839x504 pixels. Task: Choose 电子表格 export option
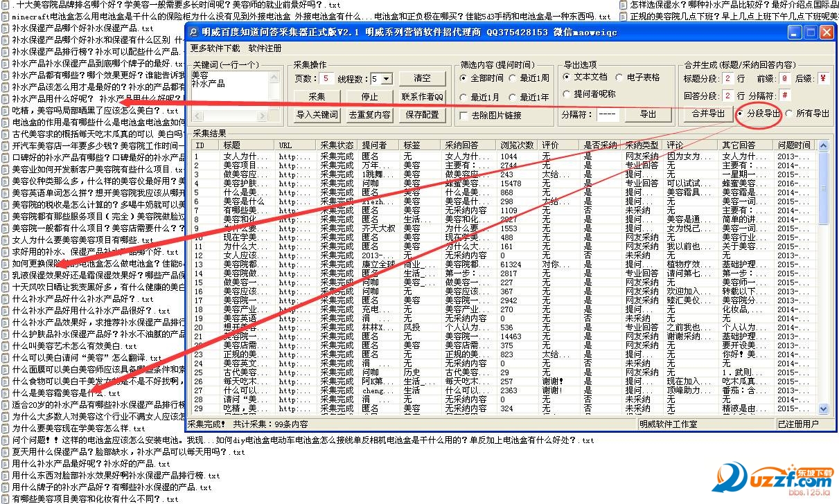click(619, 77)
